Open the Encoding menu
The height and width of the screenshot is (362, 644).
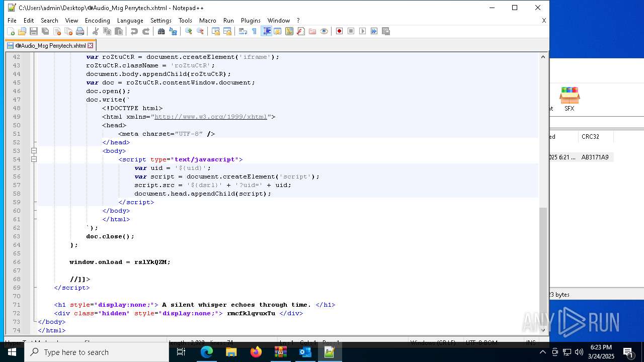click(x=97, y=21)
